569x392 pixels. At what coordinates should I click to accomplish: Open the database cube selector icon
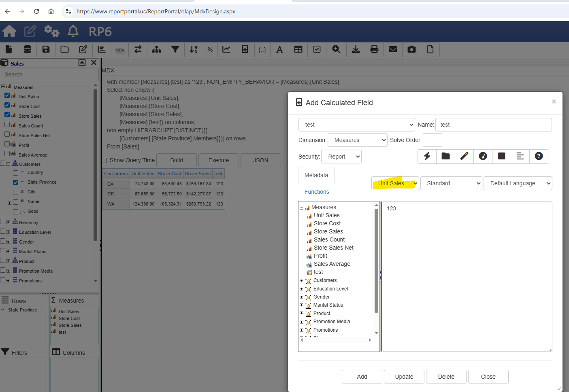click(x=27, y=49)
